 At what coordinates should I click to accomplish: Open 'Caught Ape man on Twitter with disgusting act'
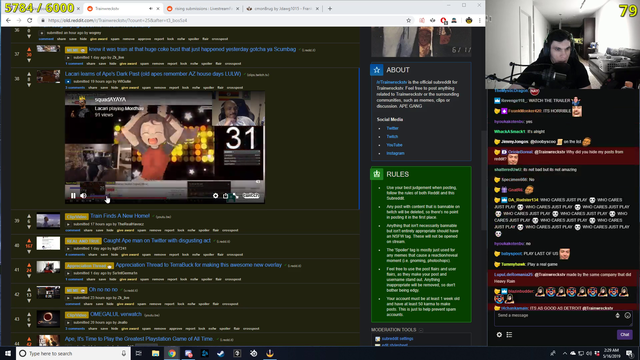click(x=157, y=241)
